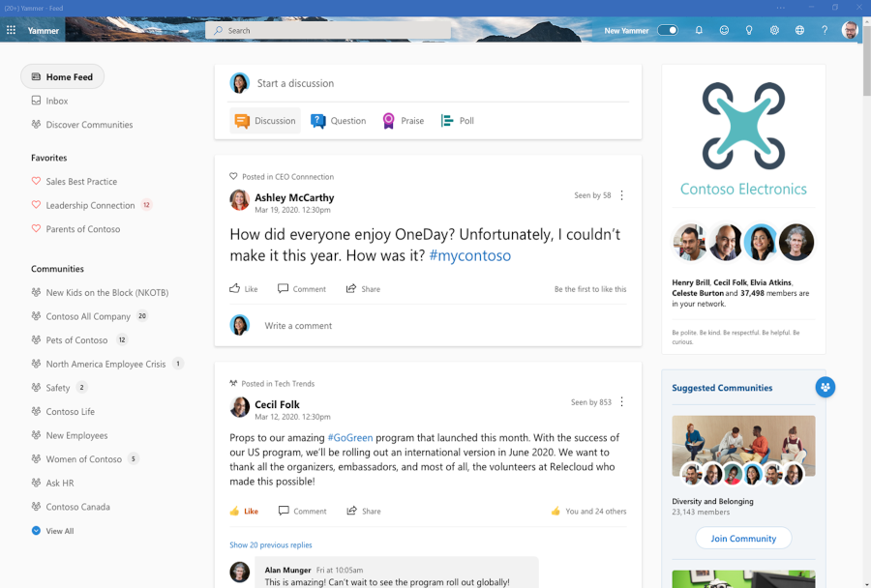Open notifications bell icon
Viewport: 871px width, 588px height.
coord(699,30)
